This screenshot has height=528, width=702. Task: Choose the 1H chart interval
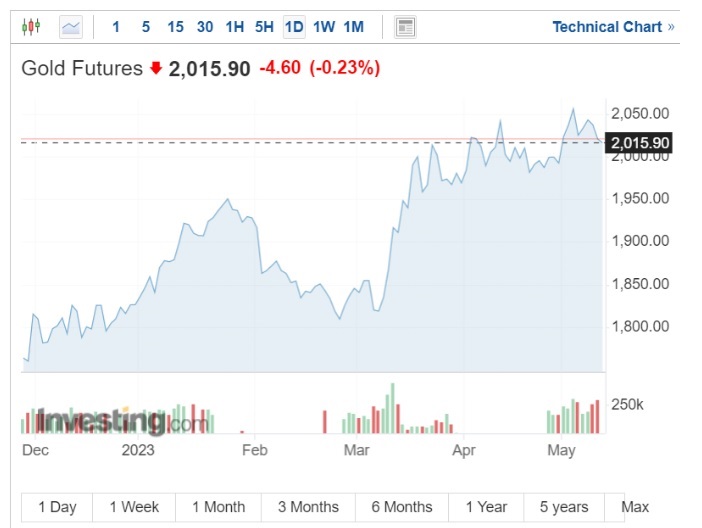[234, 27]
